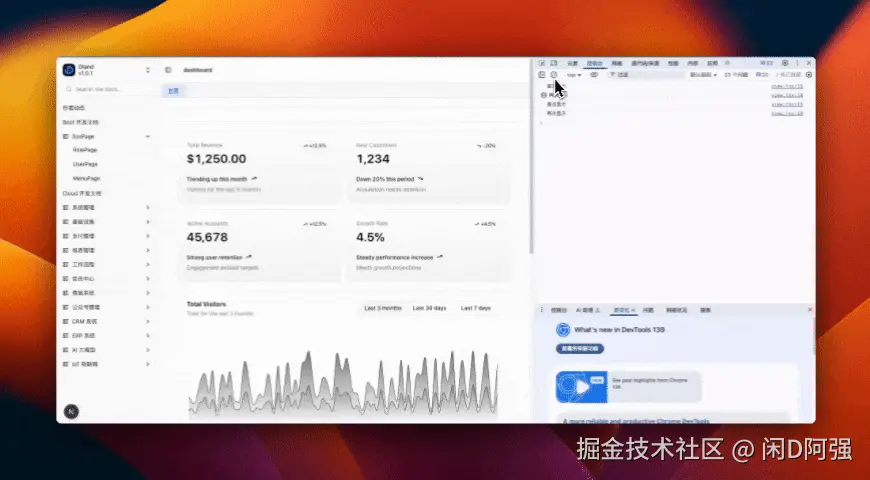The height and width of the screenshot is (480, 870).
Task: Open the RolePage submenu item
Action: tap(85, 150)
